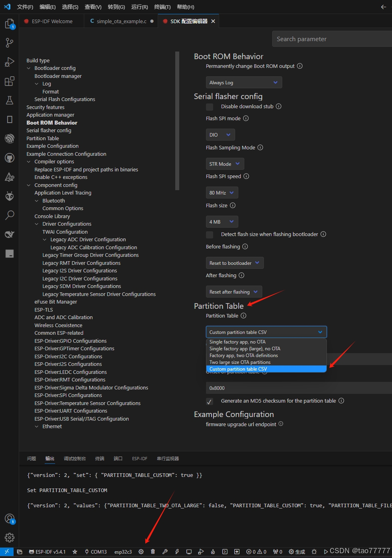Click the errors and warnings counter

coord(256,552)
